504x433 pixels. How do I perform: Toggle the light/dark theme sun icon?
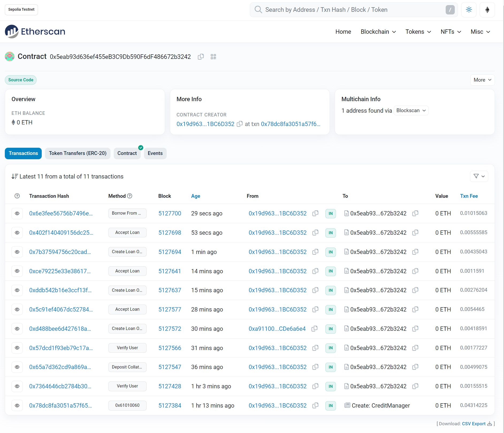point(469,10)
